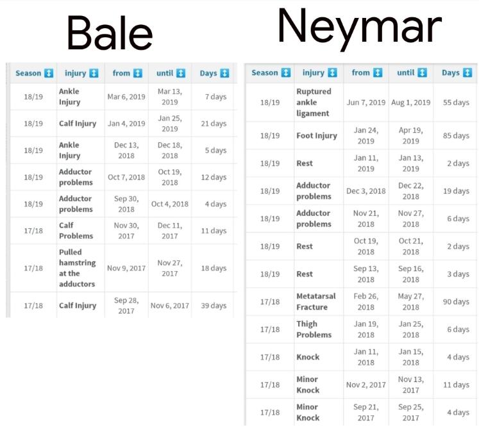This screenshot has height=448, width=479.
Task: Select Bale's 'Calf Problems' injury entry
Action: pyautogui.click(x=76, y=231)
